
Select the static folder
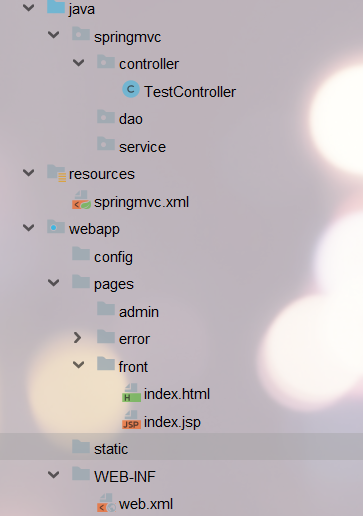coord(181,447)
